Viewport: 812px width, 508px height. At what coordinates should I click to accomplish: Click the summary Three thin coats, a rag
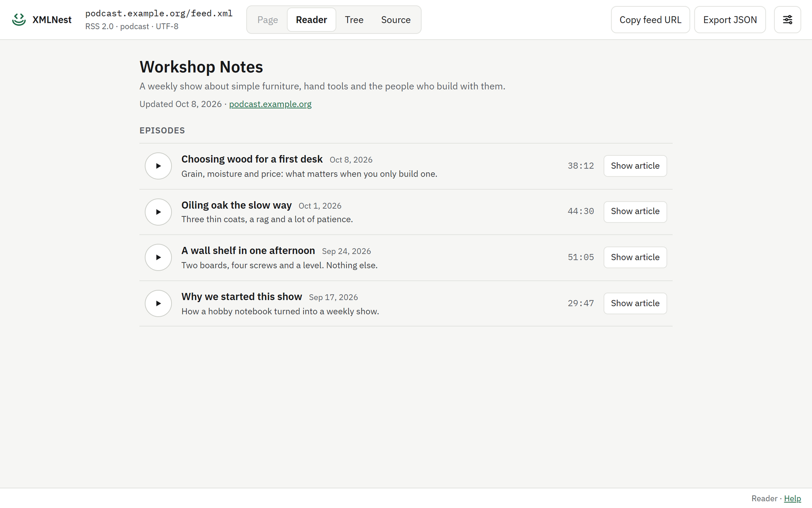click(267, 219)
